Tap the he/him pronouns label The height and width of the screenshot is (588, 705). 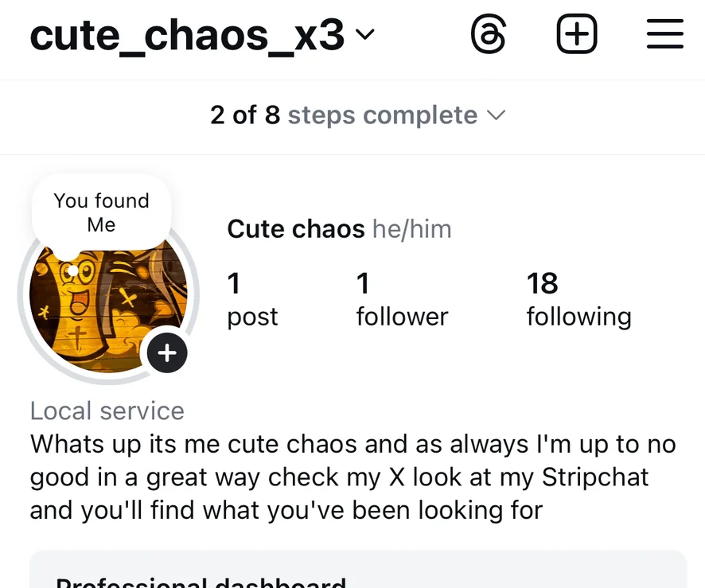click(411, 229)
